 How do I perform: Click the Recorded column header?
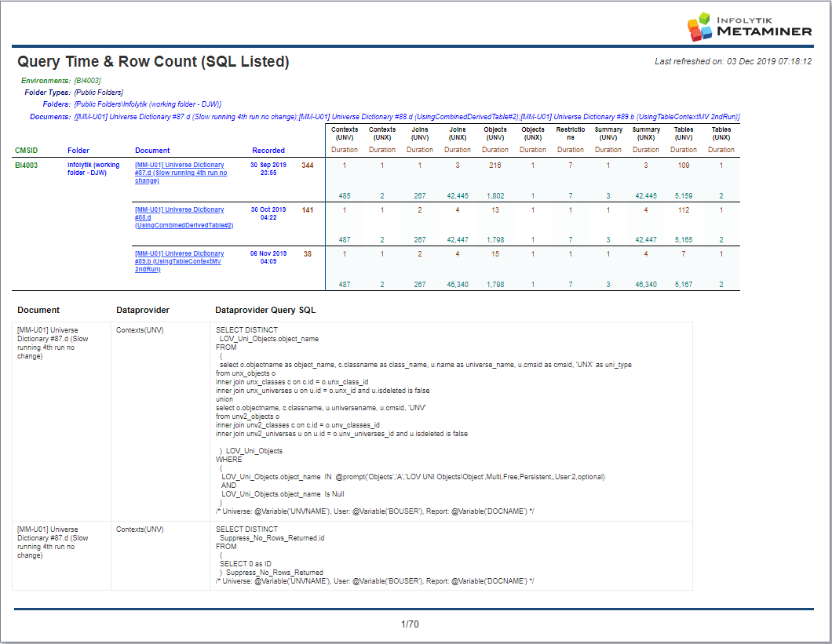point(268,151)
